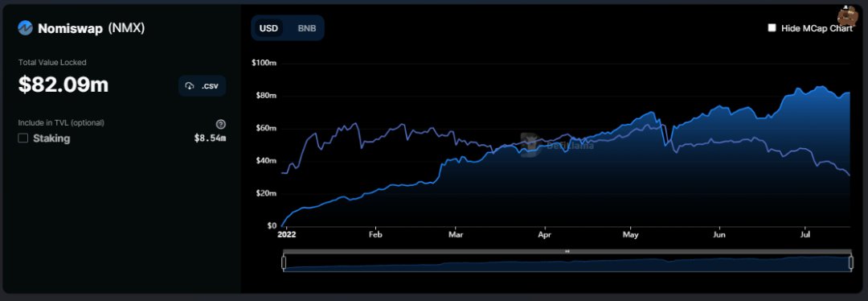The height and width of the screenshot is (301, 868).
Task: Click the right handle of the range slider
Action: pyautogui.click(x=851, y=262)
